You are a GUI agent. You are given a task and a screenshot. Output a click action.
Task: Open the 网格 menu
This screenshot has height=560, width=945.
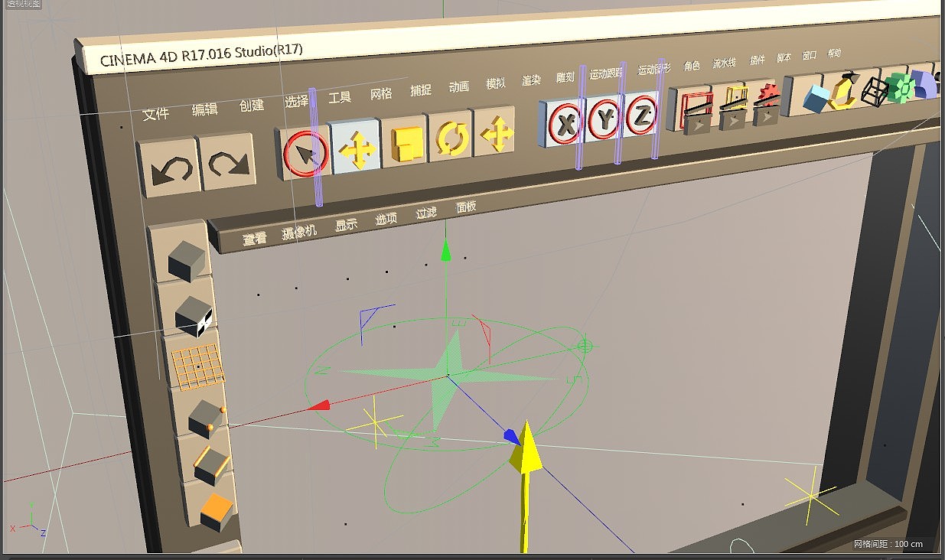[380, 93]
